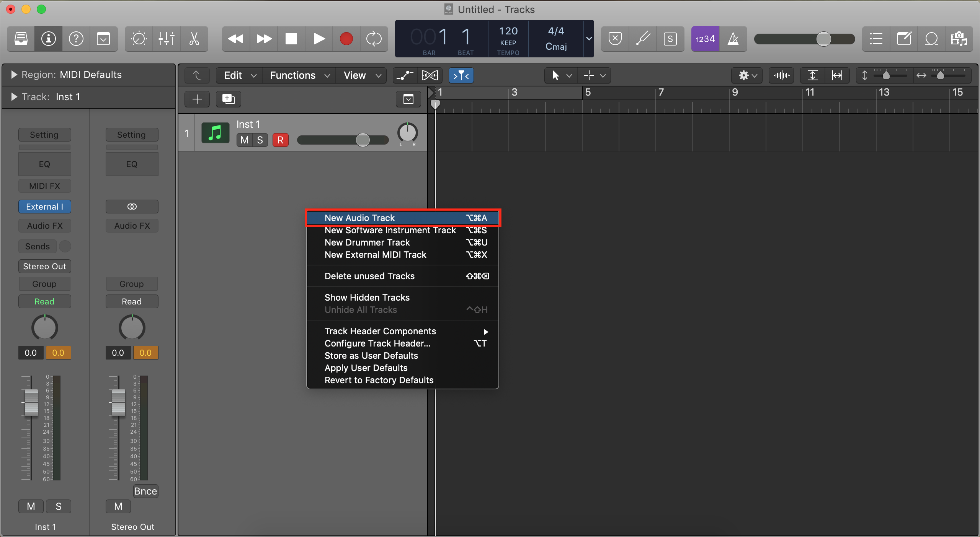The width and height of the screenshot is (980, 537).
Task: Click the Configure Track Header button
Action: pos(377,343)
